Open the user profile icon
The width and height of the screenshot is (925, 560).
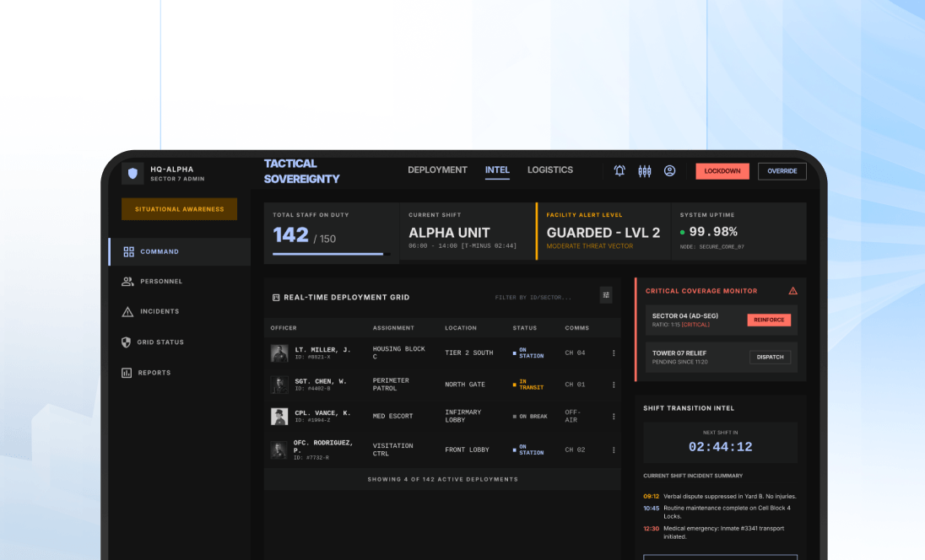[x=669, y=170]
